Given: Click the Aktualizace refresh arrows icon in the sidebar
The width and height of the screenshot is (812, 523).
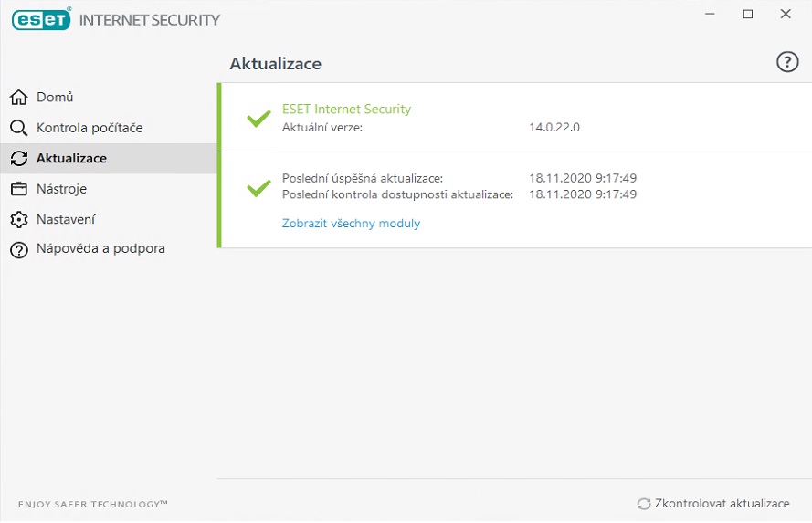Looking at the screenshot, I should (x=19, y=158).
